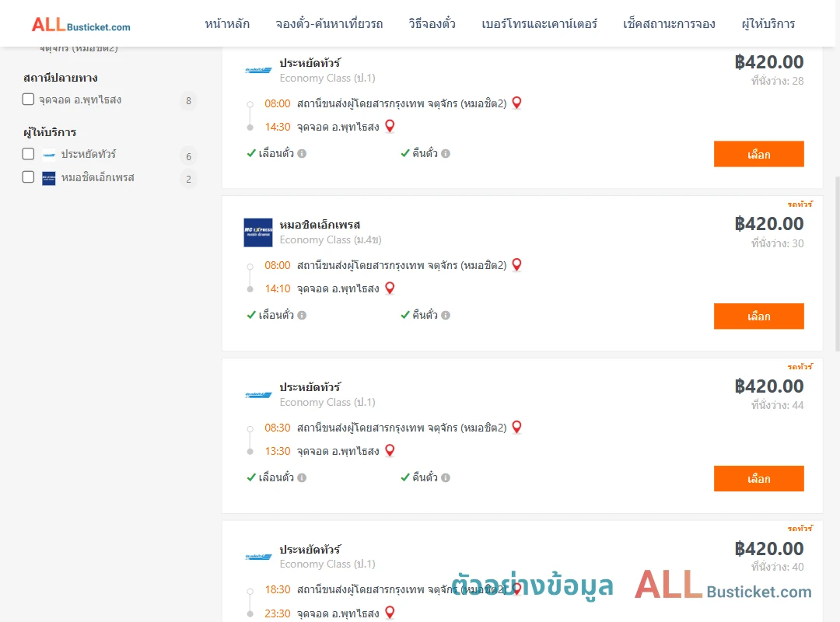The image size is (840, 622).
Task: Click the count badge 2 beside หมอชิตเอ็กเพรส
Action: click(188, 180)
